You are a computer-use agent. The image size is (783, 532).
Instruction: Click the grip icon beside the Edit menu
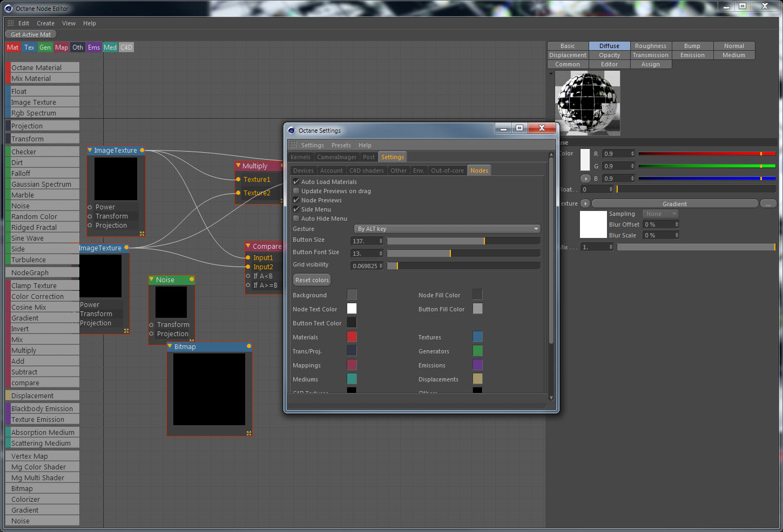point(10,23)
